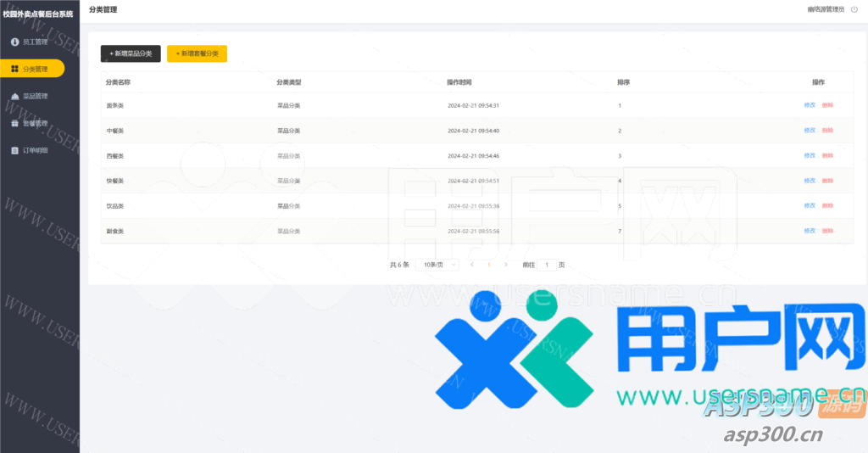Open the 10条/页 page size dropdown

[438, 265]
